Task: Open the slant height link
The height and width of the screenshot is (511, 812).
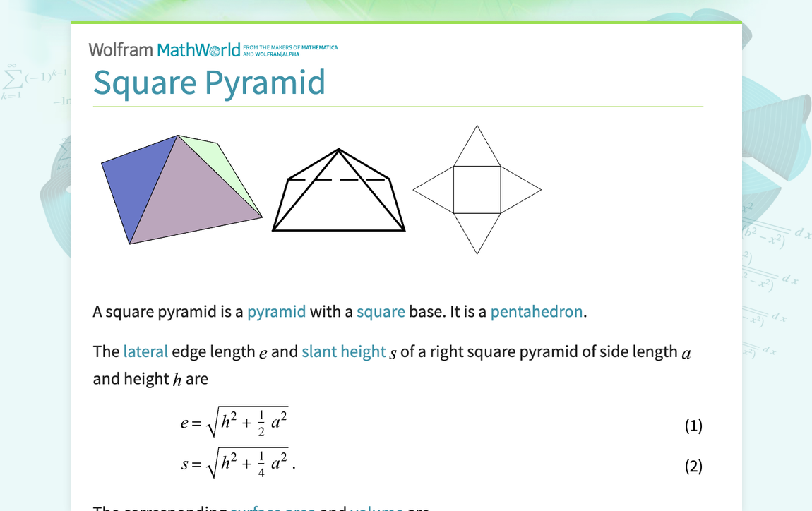Action: (343, 351)
